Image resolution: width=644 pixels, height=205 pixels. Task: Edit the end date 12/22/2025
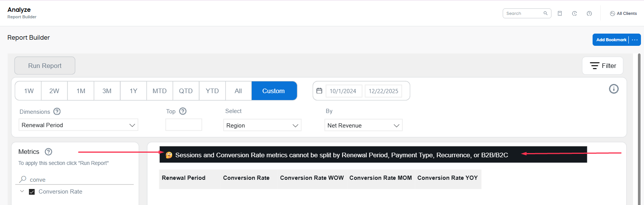pyautogui.click(x=383, y=91)
